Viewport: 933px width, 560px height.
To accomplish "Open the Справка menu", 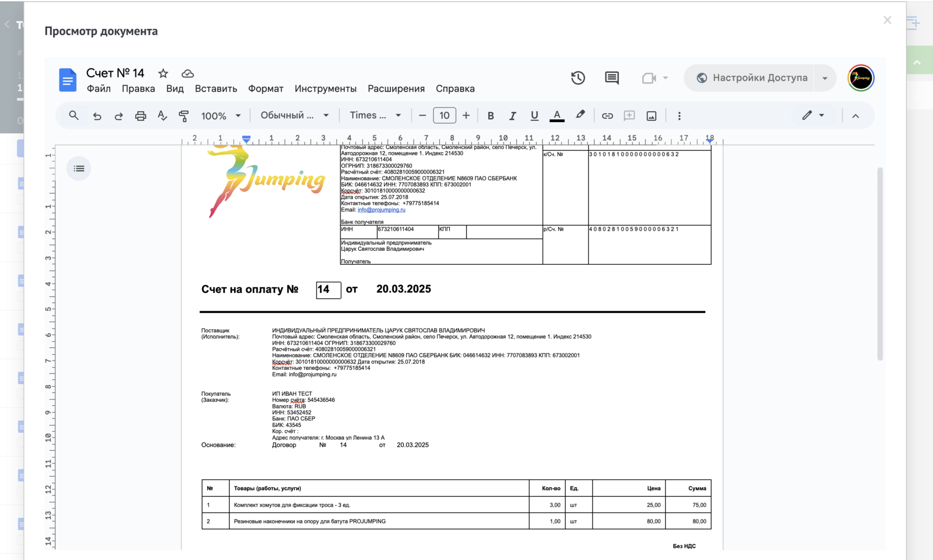I will tap(455, 89).
